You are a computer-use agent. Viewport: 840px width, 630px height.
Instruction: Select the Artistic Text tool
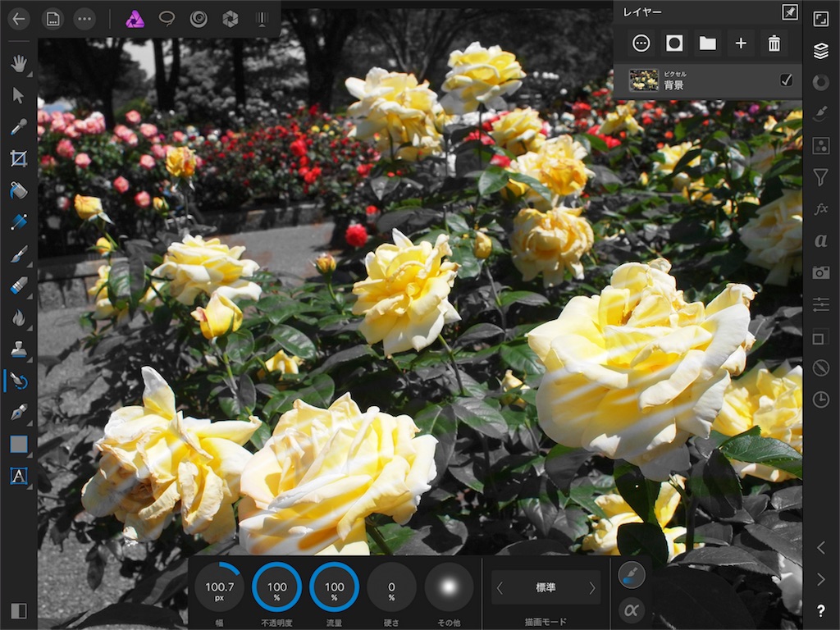coord(19,476)
